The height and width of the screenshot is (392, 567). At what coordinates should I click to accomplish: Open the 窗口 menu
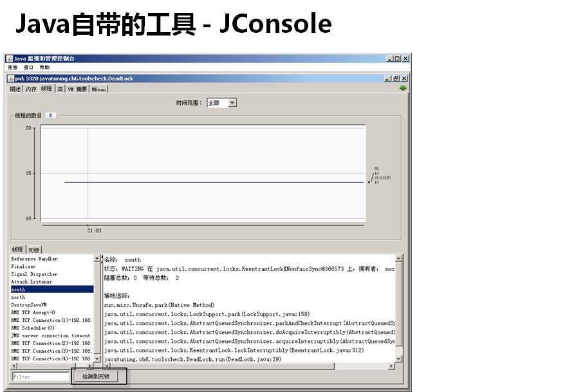28,68
